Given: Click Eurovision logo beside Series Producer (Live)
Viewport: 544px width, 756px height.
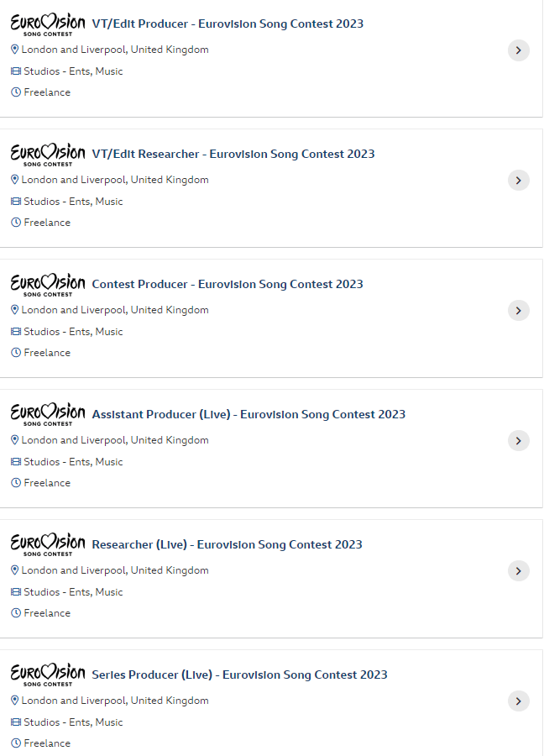Looking at the screenshot, I should click(x=47, y=675).
